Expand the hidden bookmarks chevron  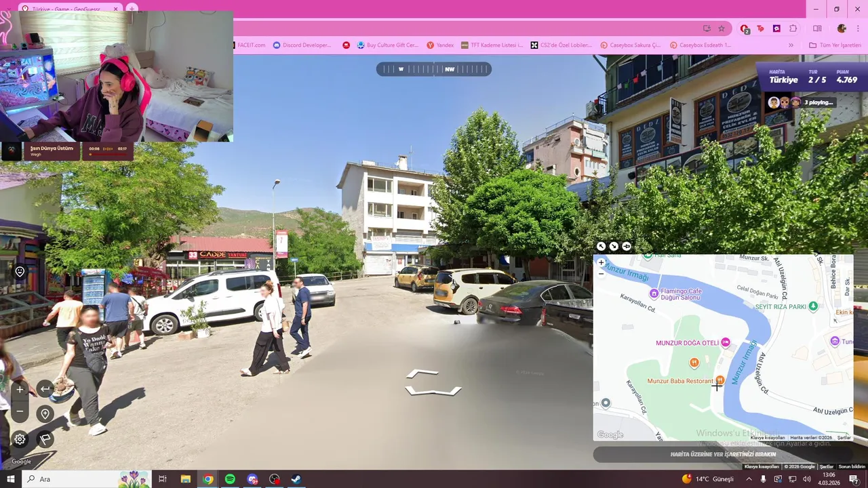coord(791,45)
